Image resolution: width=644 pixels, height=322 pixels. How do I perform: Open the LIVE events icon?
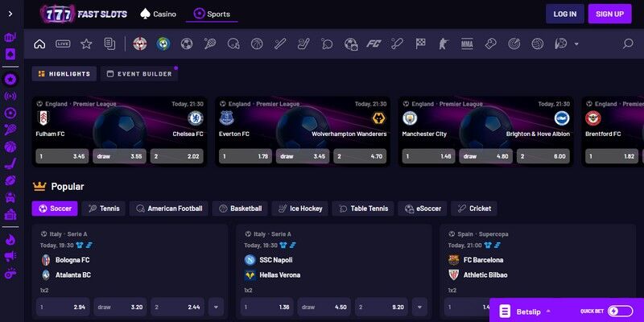(x=63, y=43)
